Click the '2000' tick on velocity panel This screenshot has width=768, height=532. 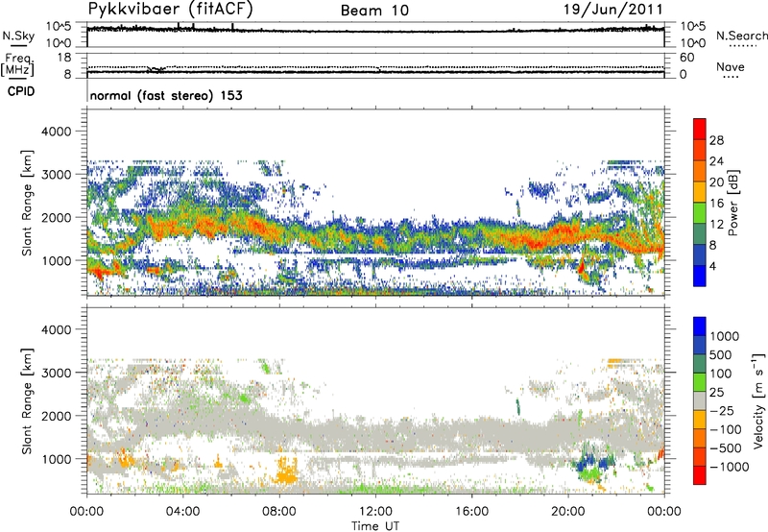[57, 416]
